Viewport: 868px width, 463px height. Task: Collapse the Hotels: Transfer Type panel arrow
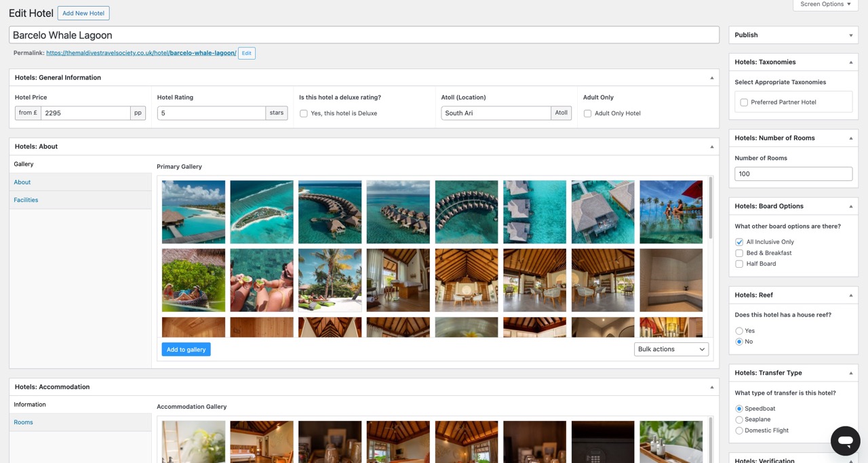pos(851,373)
